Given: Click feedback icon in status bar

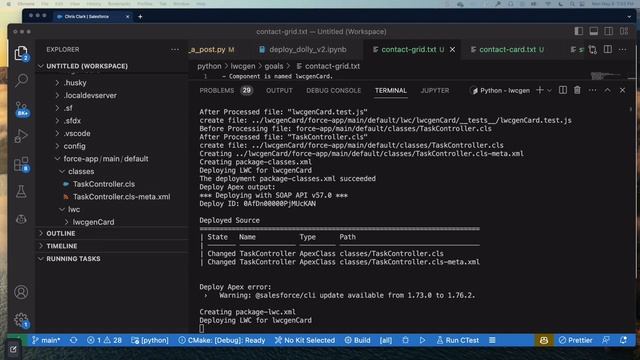Looking at the screenshot, I should coord(606,340).
